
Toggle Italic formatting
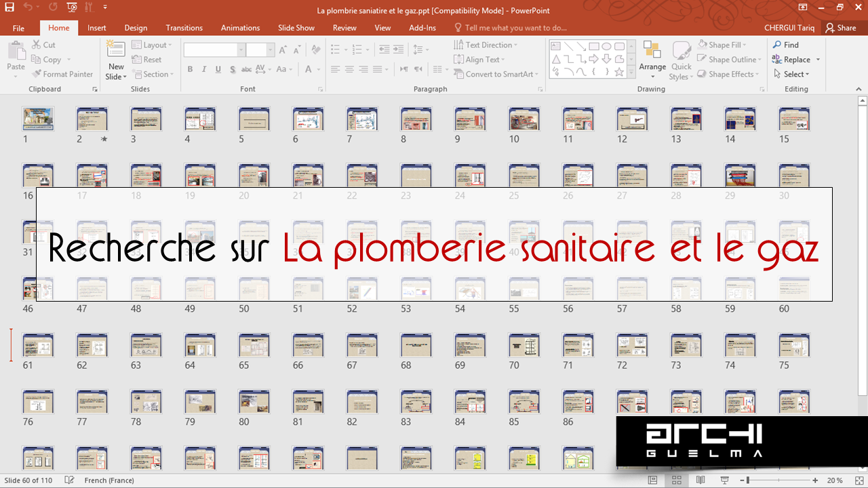pos(204,69)
